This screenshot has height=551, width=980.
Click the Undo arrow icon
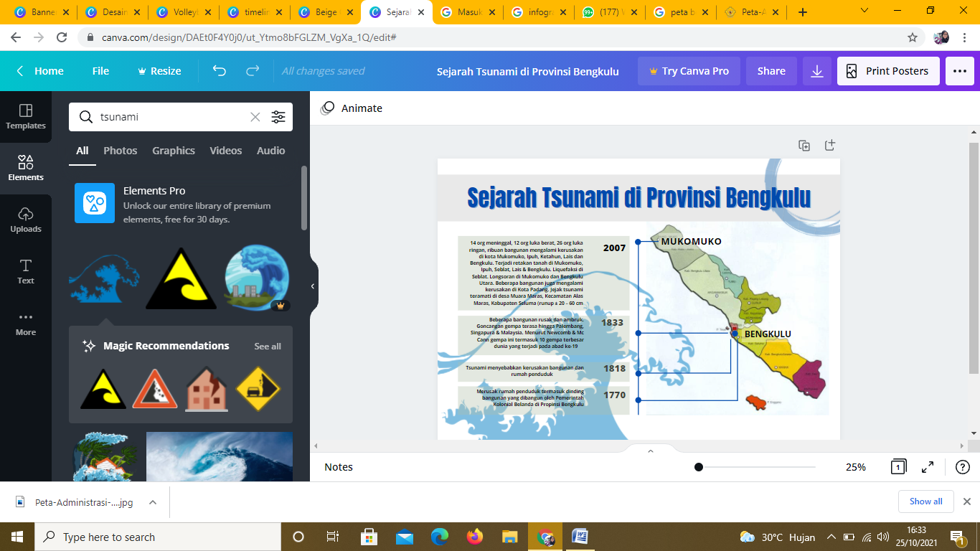point(220,71)
